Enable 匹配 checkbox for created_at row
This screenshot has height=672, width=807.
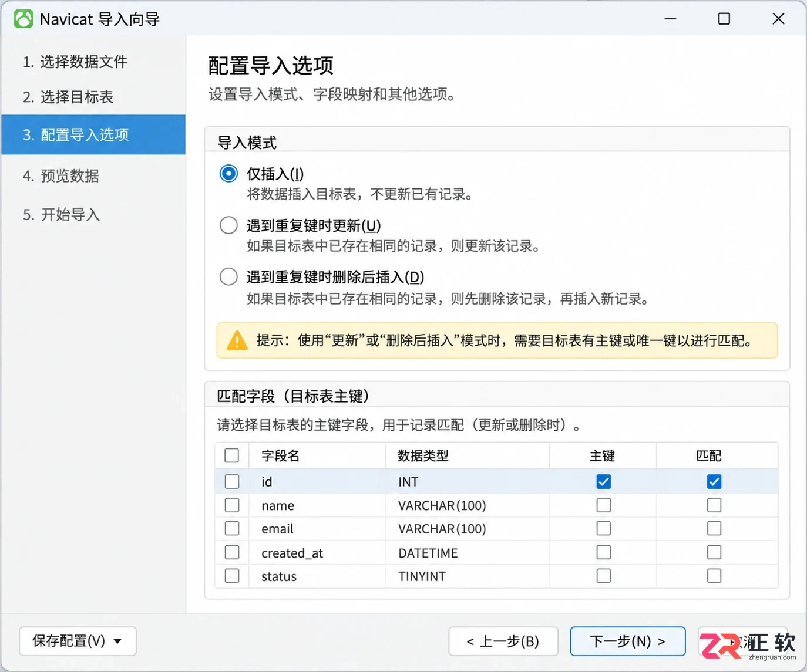(x=714, y=552)
